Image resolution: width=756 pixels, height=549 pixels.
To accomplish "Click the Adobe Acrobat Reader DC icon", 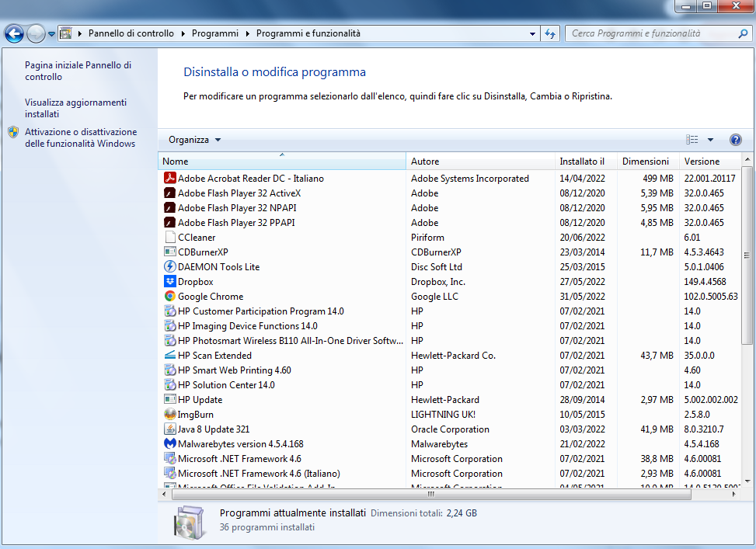I will pos(170,179).
